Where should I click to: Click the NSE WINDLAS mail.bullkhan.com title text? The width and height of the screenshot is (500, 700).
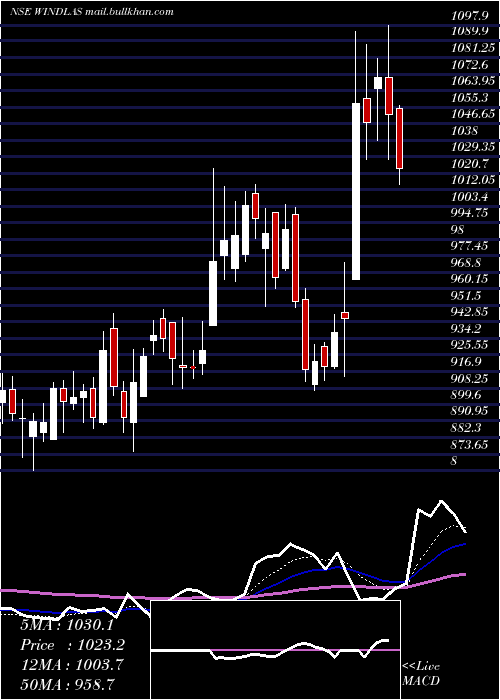pyautogui.click(x=92, y=12)
